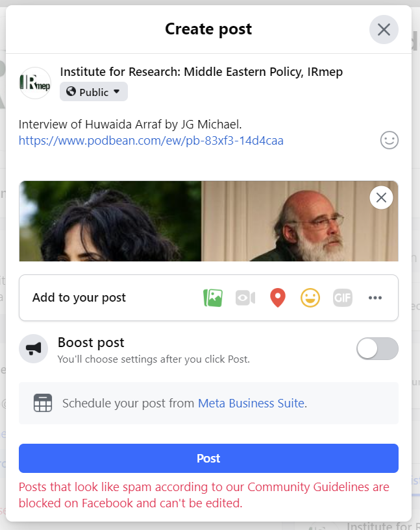Click the IRmep page profile picture
The height and width of the screenshot is (530, 420).
(35, 83)
